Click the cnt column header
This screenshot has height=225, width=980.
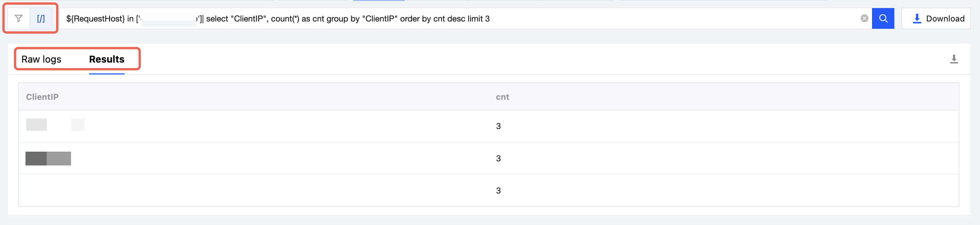[502, 97]
